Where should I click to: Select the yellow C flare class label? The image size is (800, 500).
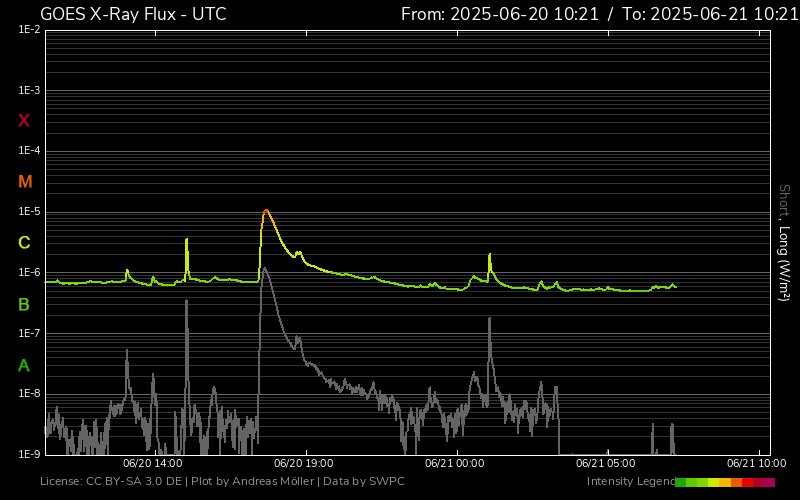[24, 243]
